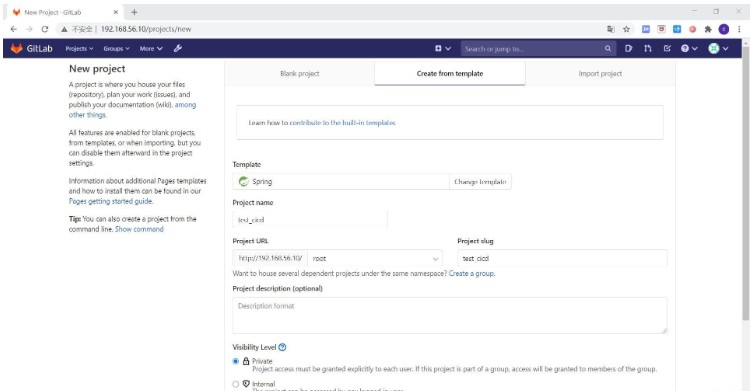Click the browser back arrow
755x391 pixels.
13,29
